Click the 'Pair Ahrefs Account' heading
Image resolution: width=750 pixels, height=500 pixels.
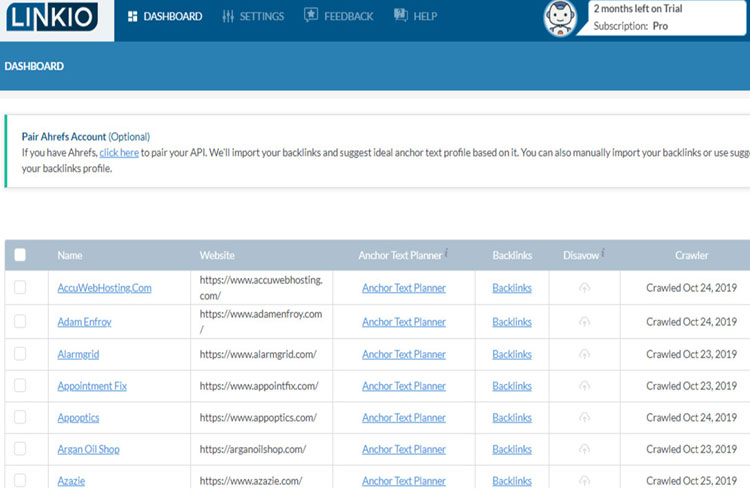(x=64, y=137)
